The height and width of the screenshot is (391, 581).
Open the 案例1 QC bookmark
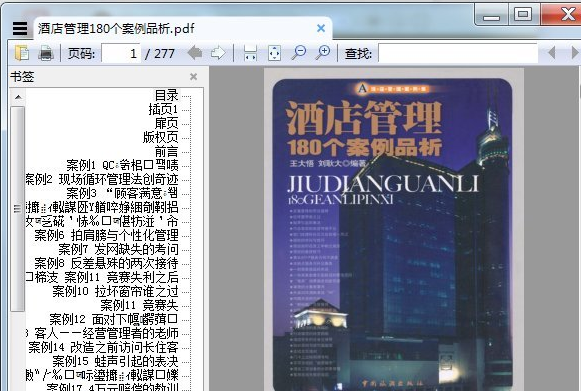coord(122,165)
